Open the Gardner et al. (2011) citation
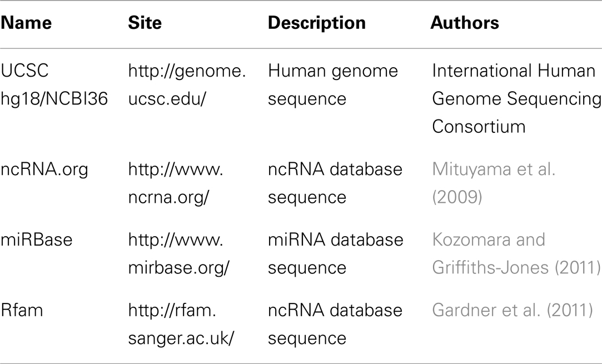602x364 pixels. click(x=513, y=310)
